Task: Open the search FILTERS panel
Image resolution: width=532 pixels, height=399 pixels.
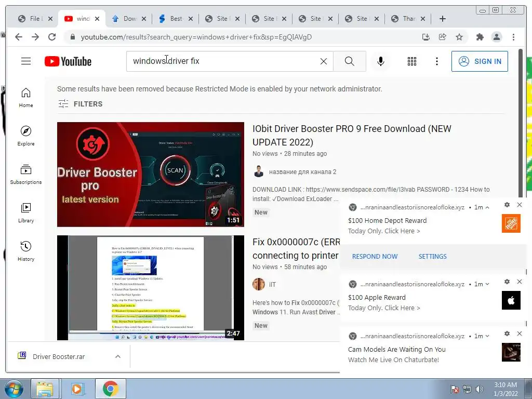Action: 81,104
